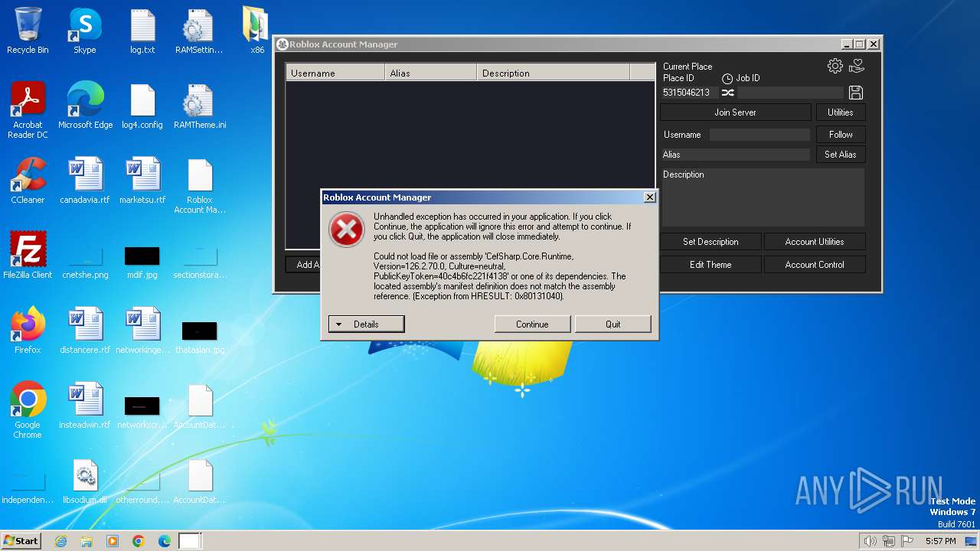This screenshot has width=980, height=551.
Task: Launch Firefox desktop shortcut
Action: tap(28, 331)
